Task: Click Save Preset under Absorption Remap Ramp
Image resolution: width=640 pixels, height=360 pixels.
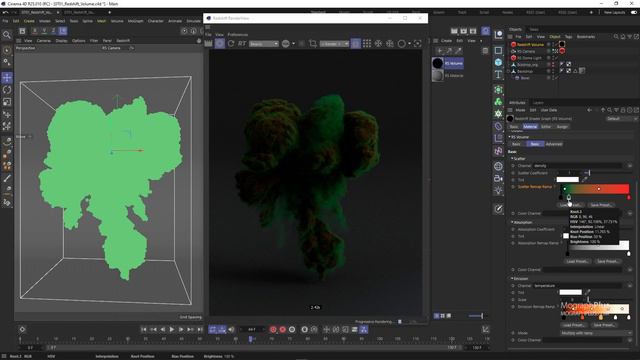Action: [608, 261]
